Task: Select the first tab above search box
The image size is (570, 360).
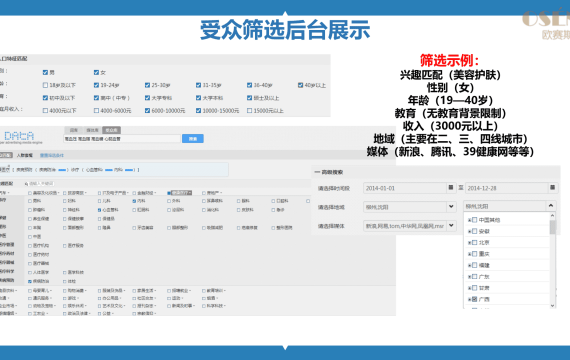Action: tap(74, 130)
